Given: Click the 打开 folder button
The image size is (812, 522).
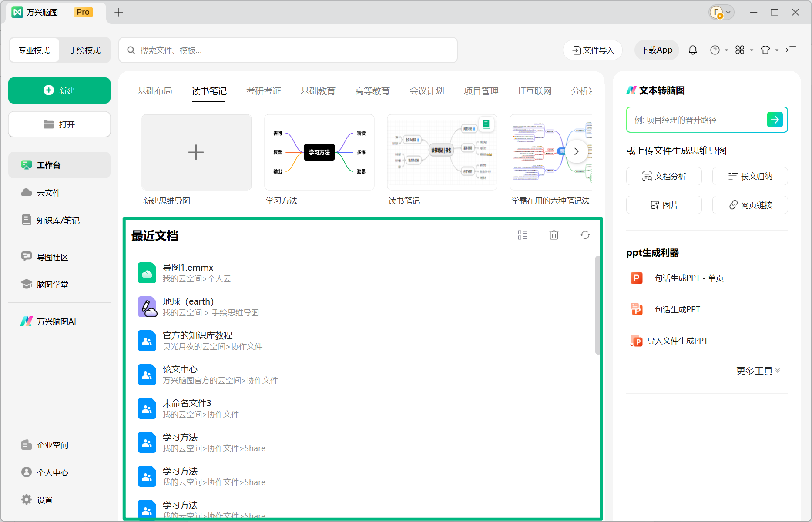Looking at the screenshot, I should point(59,124).
